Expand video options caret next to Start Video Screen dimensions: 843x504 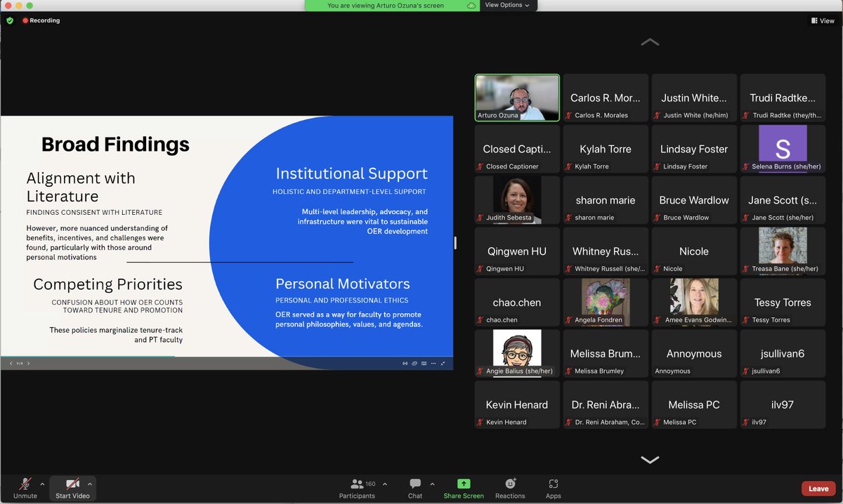[x=90, y=484]
